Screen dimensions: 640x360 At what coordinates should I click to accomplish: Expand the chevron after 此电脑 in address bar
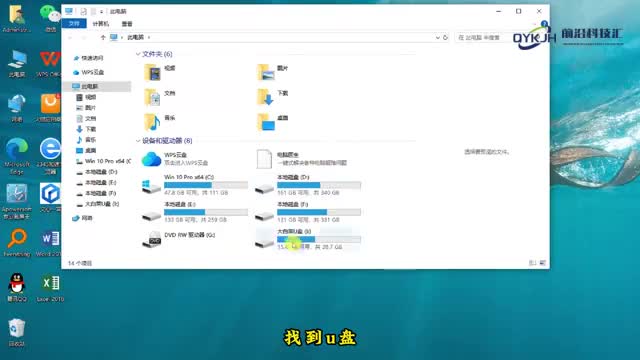(149, 38)
